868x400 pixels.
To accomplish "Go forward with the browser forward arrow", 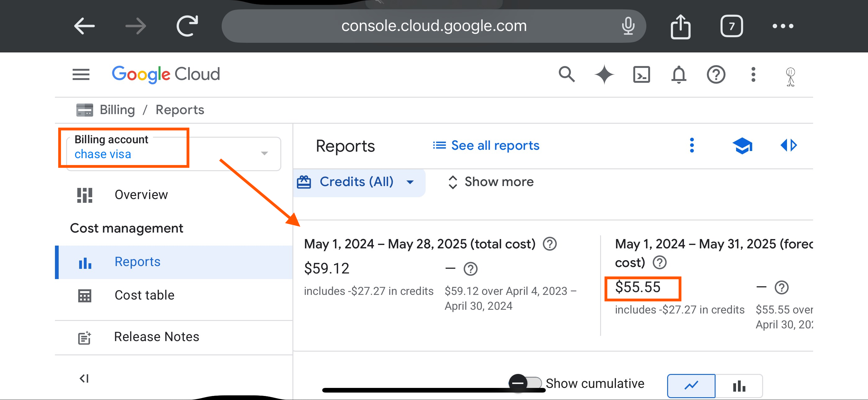I will click(136, 26).
